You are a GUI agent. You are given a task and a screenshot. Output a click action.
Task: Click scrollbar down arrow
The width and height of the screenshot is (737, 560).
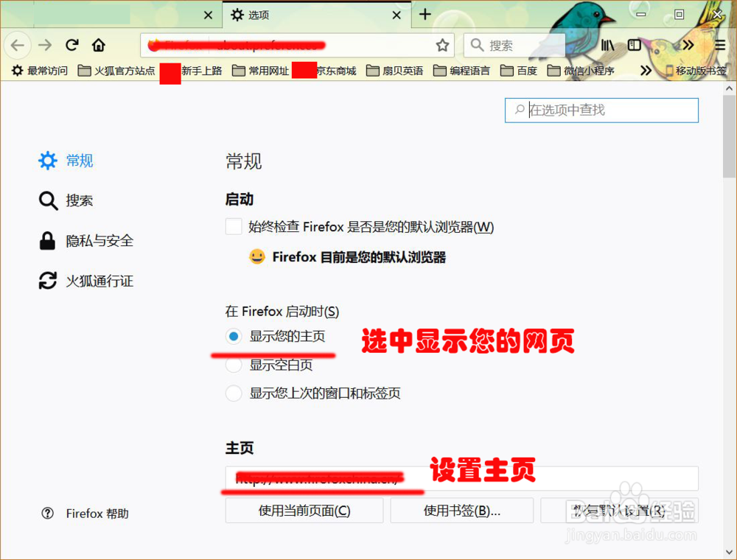click(730, 552)
